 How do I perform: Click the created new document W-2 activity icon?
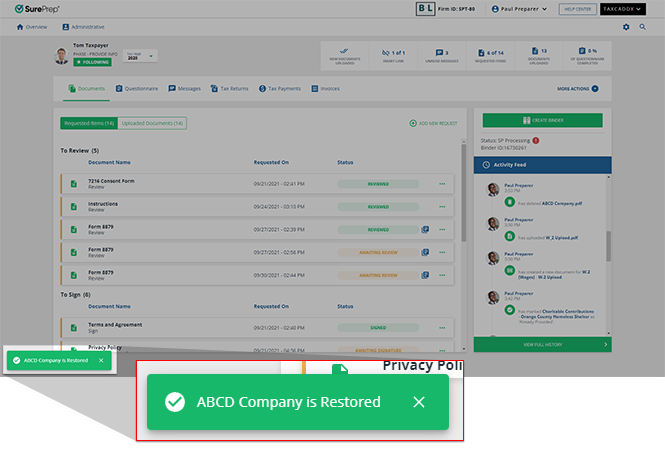tap(510, 270)
